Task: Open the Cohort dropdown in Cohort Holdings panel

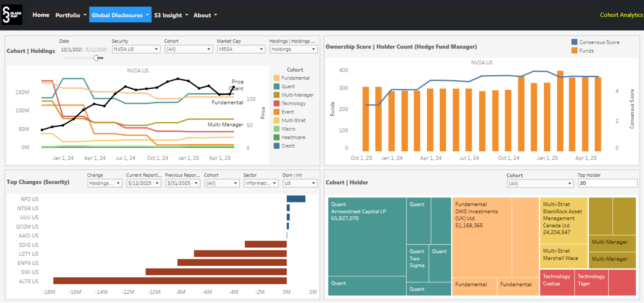Action: tap(188, 49)
